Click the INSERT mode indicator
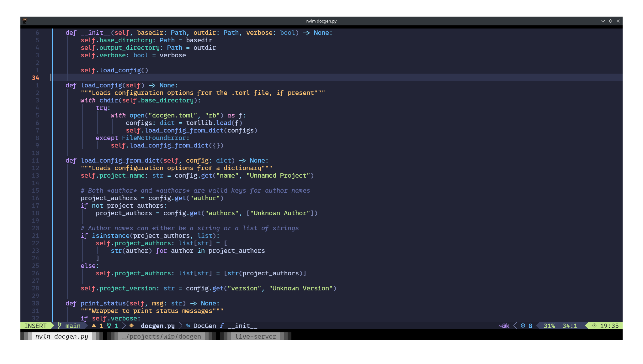Screen dimensions: 643x364 click(x=35, y=326)
